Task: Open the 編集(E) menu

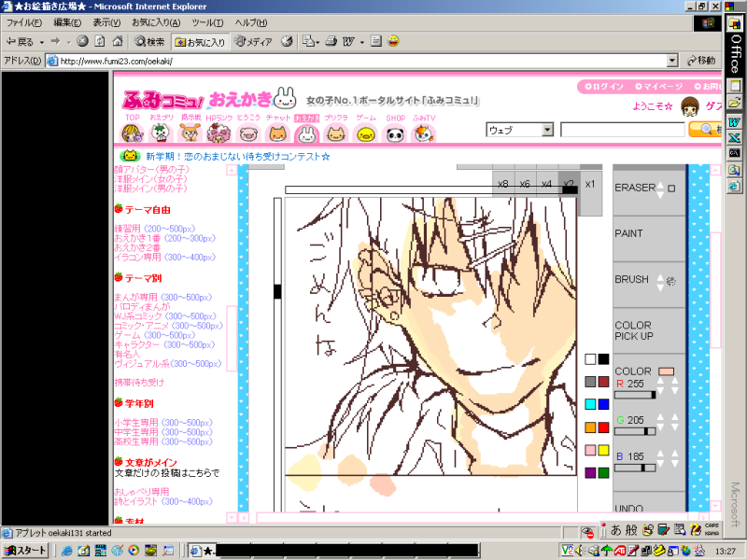Action: 67,22
